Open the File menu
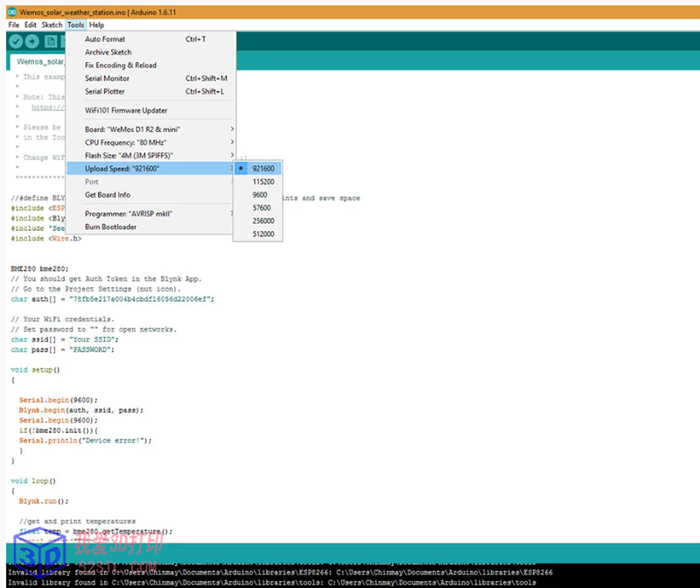The width and height of the screenshot is (700, 588). coord(13,25)
